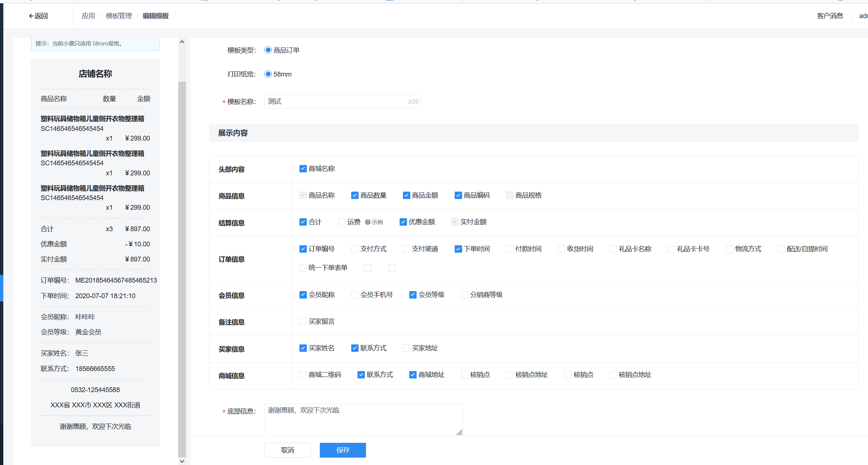Select the 58mm paper width radio
868x465 pixels.
[x=268, y=74]
